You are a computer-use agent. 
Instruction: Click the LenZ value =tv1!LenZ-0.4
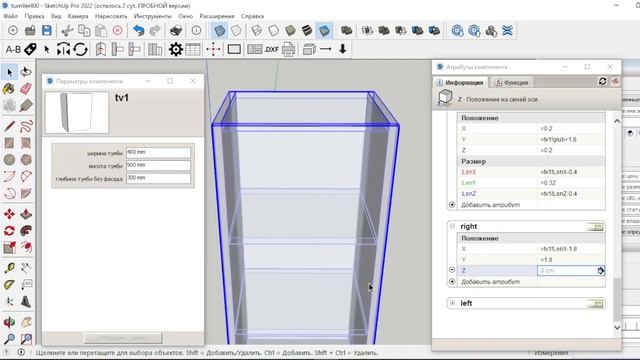pos(559,193)
